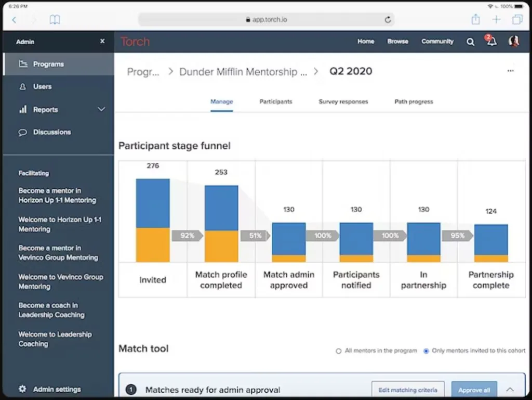Screen dimensions: 532x400
Task: Open the search magnifier in the top bar
Action: coord(470,42)
